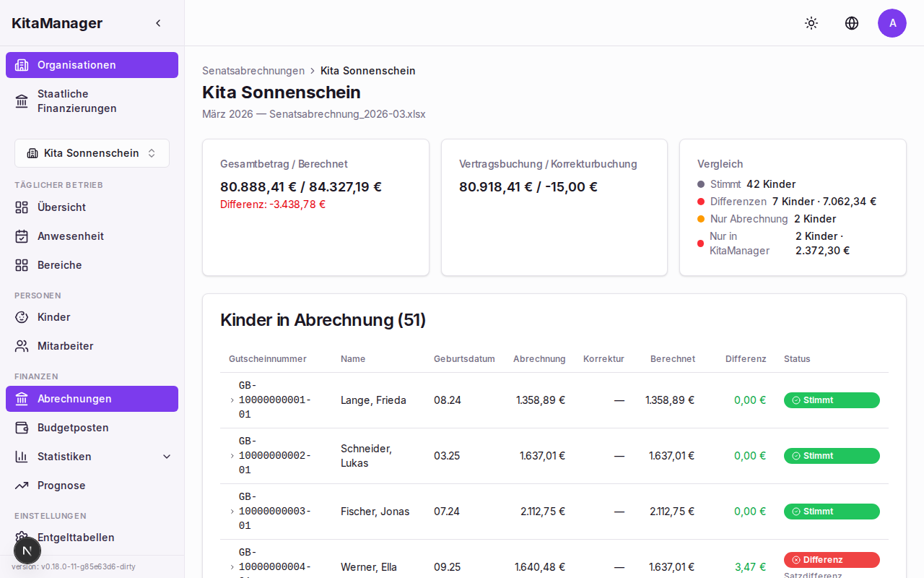Image resolution: width=924 pixels, height=578 pixels.
Task: Click the Anwesenheit calendar icon
Action: (x=22, y=236)
